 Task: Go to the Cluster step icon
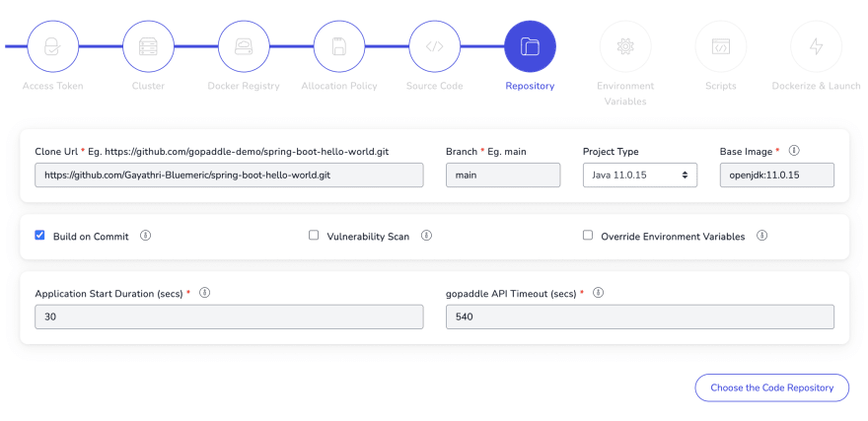(x=148, y=46)
